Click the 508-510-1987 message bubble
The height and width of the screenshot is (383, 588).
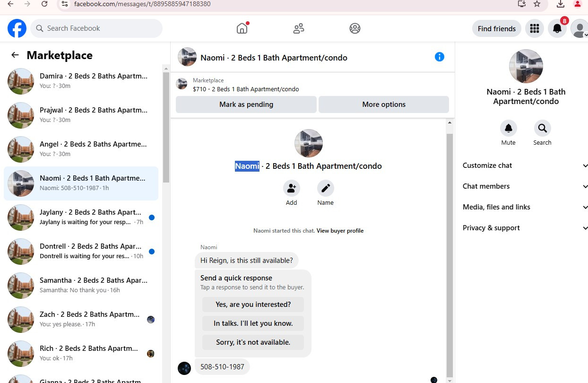(222, 367)
